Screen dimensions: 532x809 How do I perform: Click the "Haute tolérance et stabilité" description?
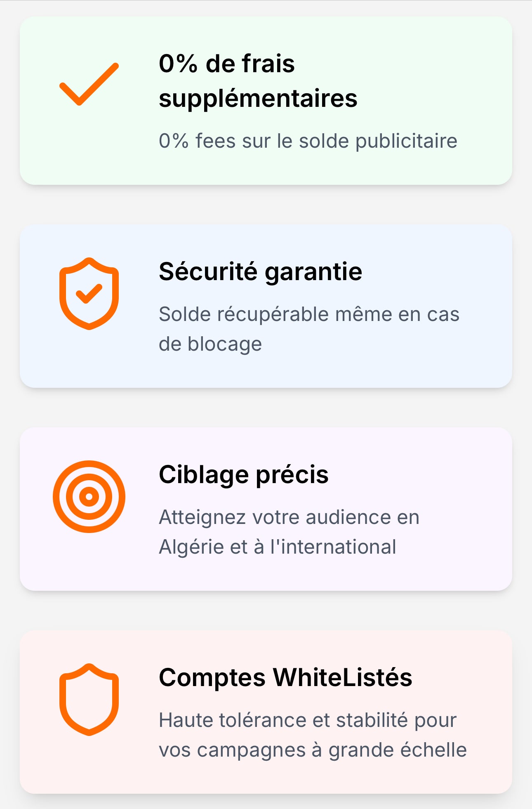308,720
